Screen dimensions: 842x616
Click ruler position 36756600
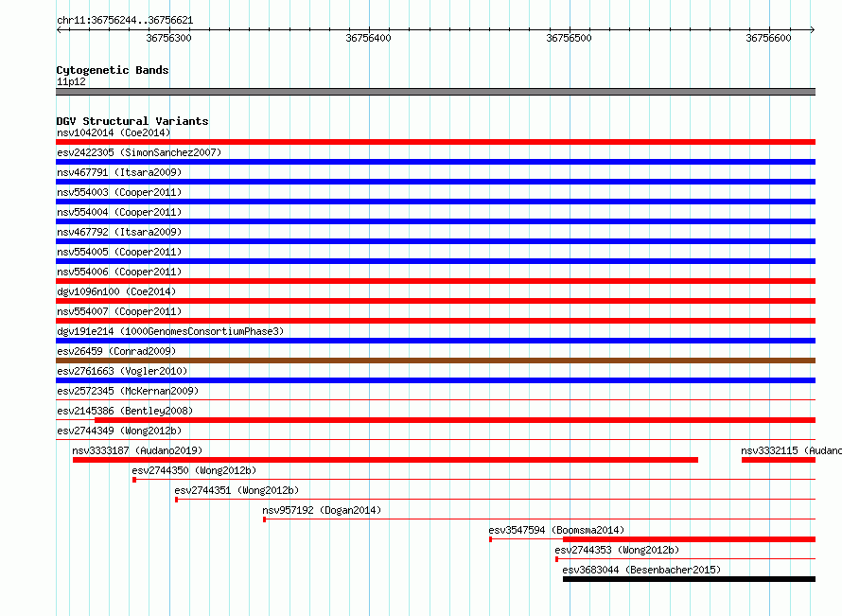coord(768,38)
